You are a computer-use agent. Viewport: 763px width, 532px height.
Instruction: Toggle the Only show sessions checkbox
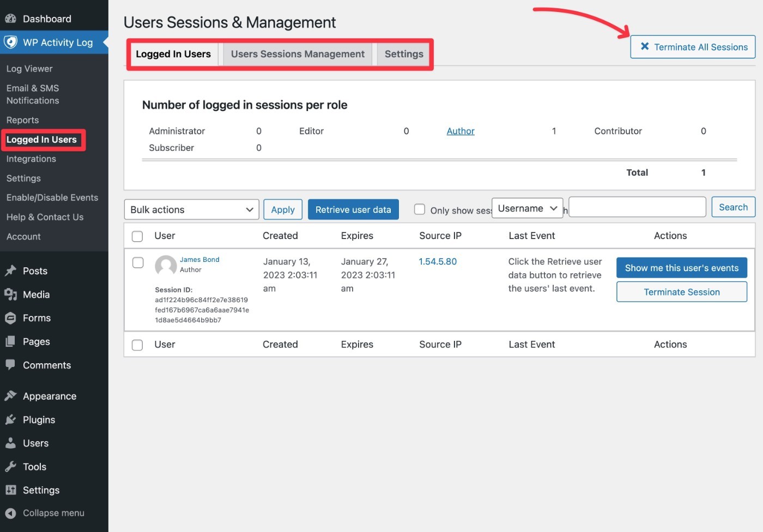tap(420, 209)
